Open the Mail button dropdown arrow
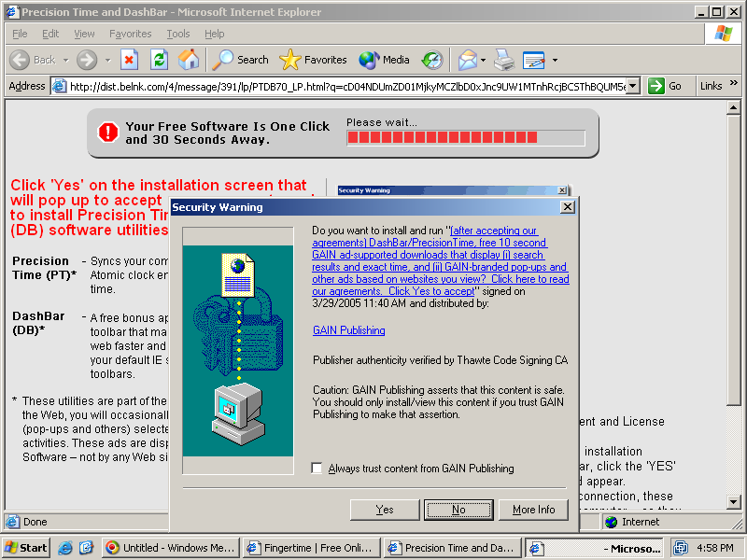This screenshot has height=560, width=747. click(483, 61)
